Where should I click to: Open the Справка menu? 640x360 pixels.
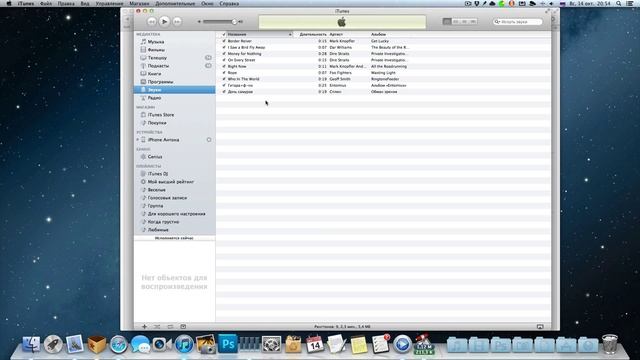click(229, 3)
